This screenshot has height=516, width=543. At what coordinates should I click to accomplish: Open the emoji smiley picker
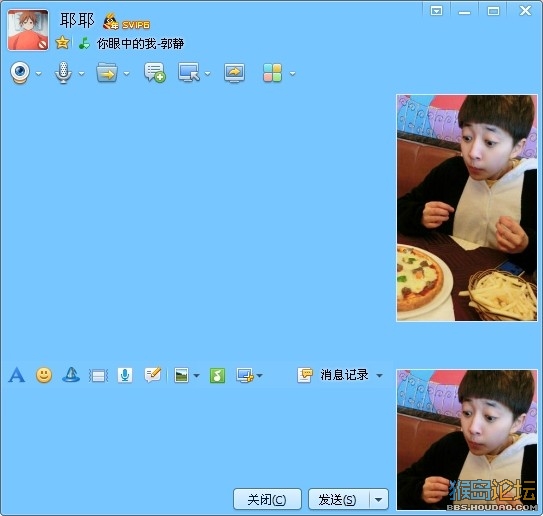(x=44, y=375)
